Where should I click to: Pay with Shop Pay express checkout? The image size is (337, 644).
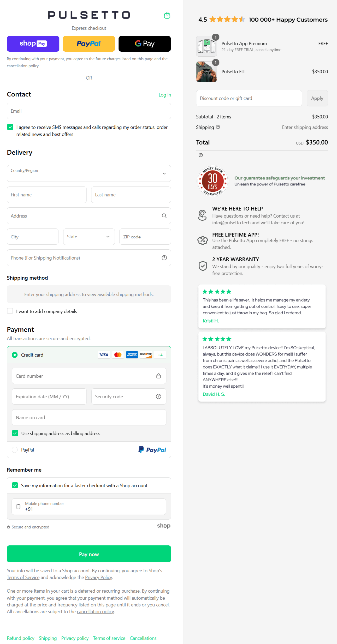(33, 44)
